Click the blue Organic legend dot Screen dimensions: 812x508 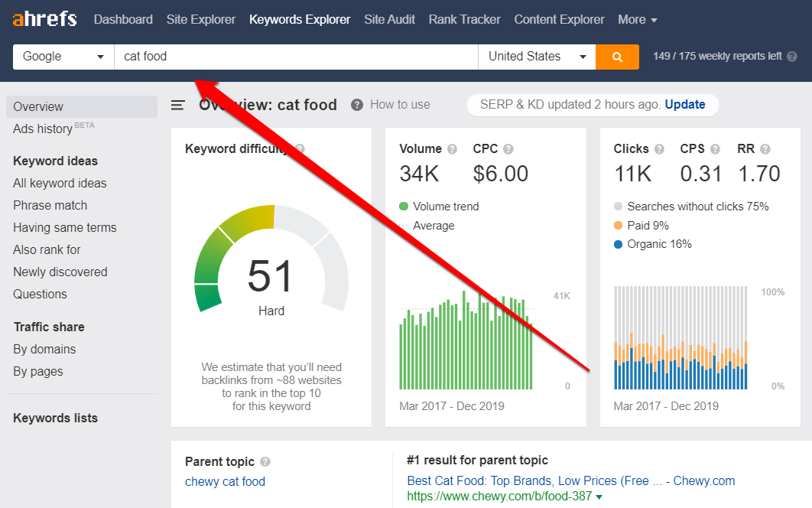click(618, 244)
